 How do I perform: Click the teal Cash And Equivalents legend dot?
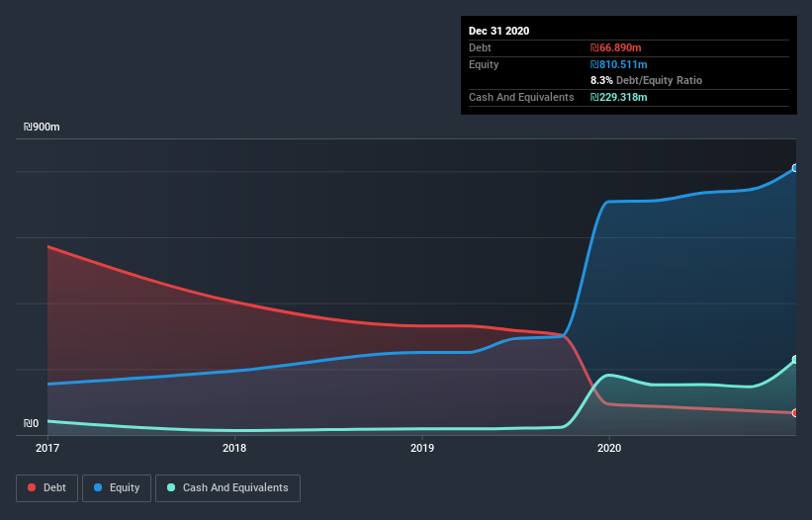pos(171,487)
